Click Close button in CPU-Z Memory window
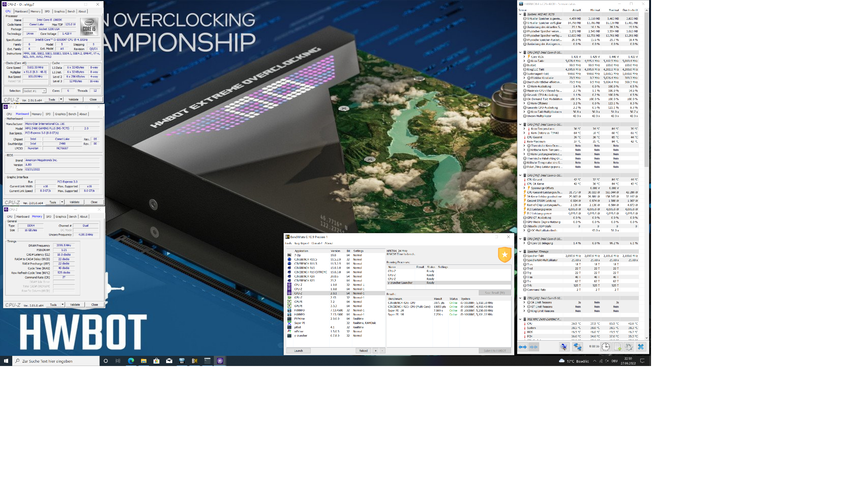The height and width of the screenshot is (488, 868). tap(94, 305)
